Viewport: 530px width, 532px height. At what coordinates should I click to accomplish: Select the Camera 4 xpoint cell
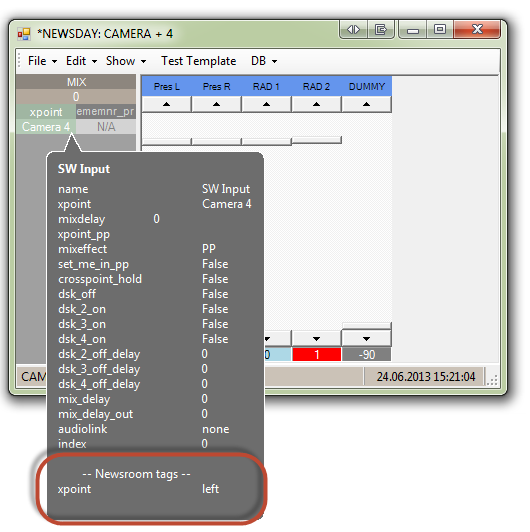tap(46, 127)
